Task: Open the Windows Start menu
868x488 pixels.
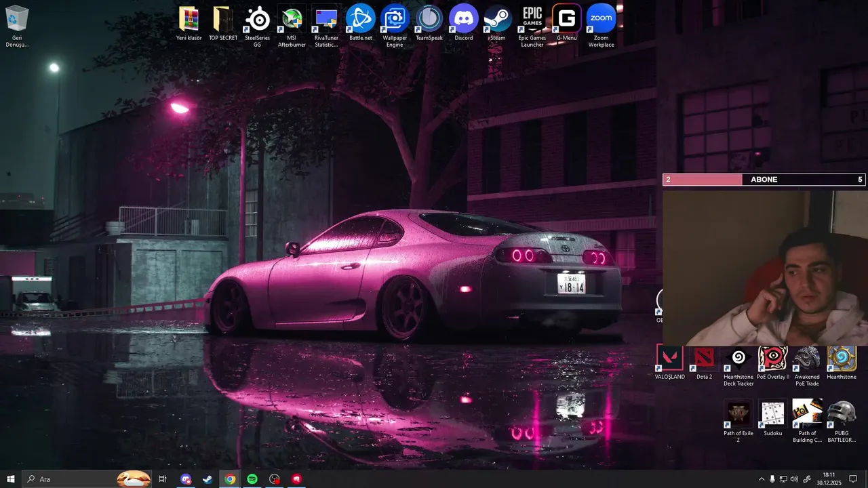Action: tap(11, 479)
